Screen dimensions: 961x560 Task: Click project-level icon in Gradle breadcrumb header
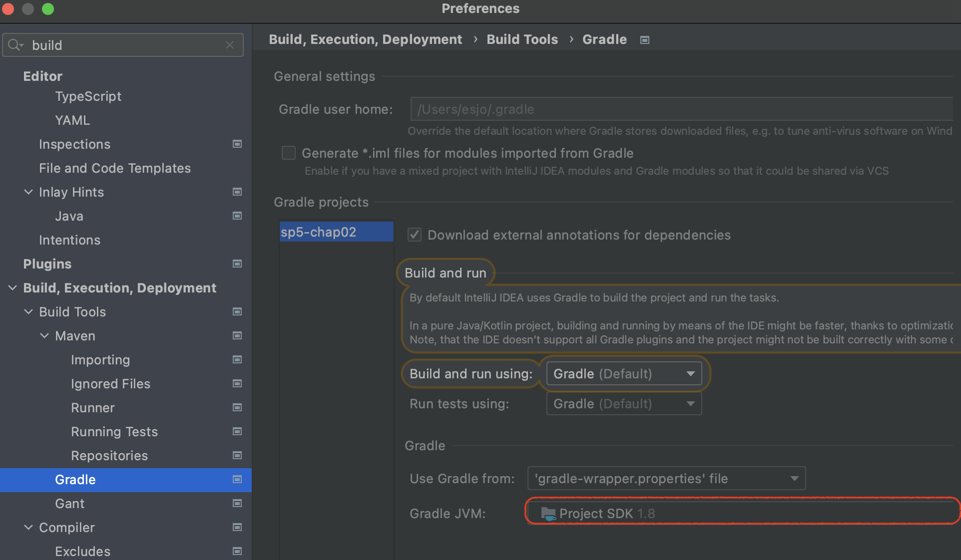645,40
